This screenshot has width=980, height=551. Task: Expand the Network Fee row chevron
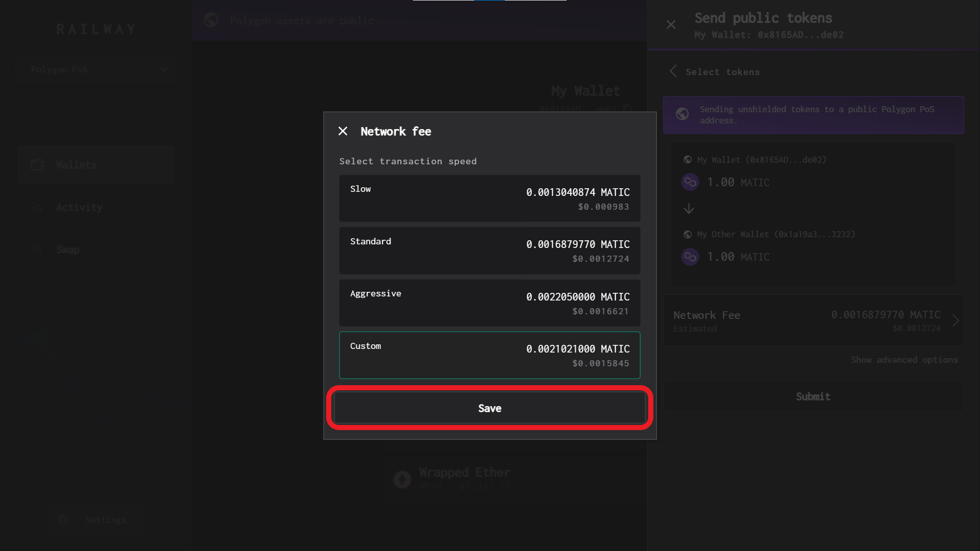pos(955,320)
